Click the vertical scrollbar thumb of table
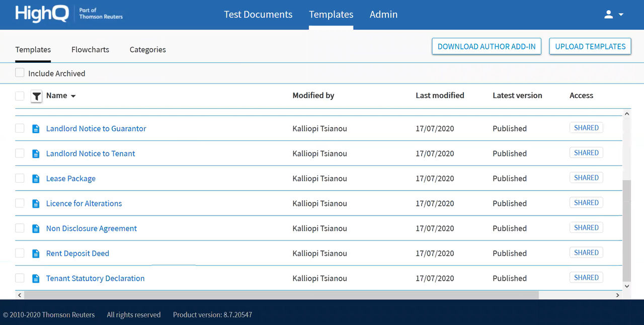Viewport: 644px width, 325px height. (626, 230)
